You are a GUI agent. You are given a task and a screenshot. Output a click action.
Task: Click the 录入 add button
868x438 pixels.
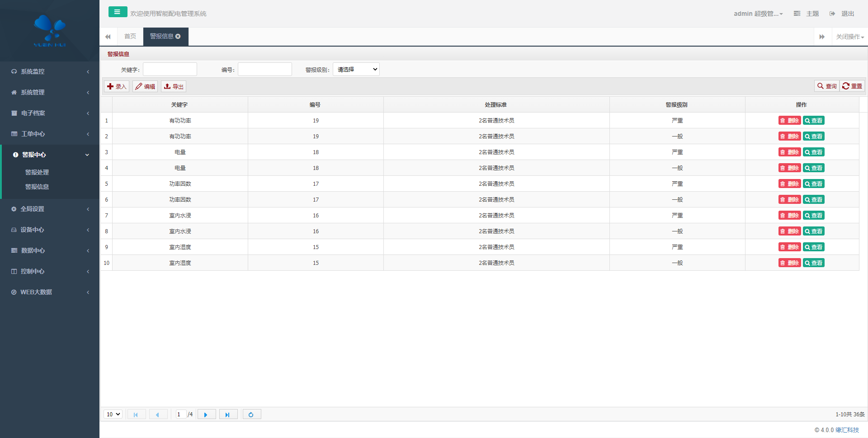pos(117,86)
